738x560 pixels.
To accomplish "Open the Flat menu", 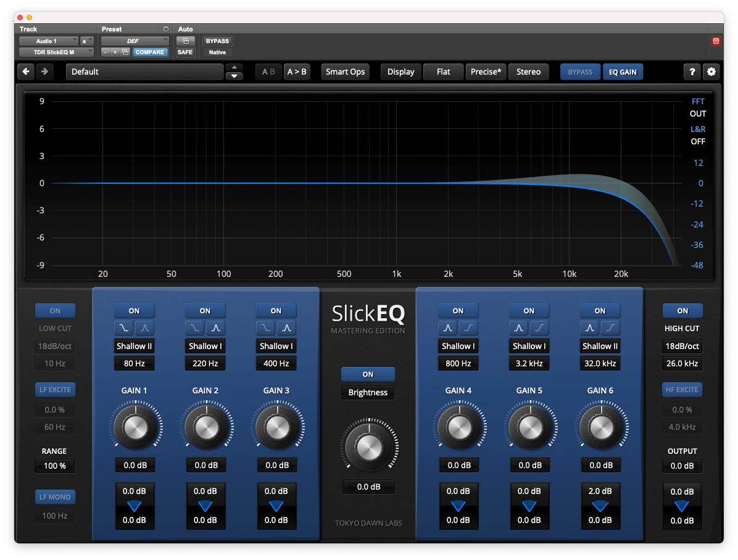I will pos(444,72).
